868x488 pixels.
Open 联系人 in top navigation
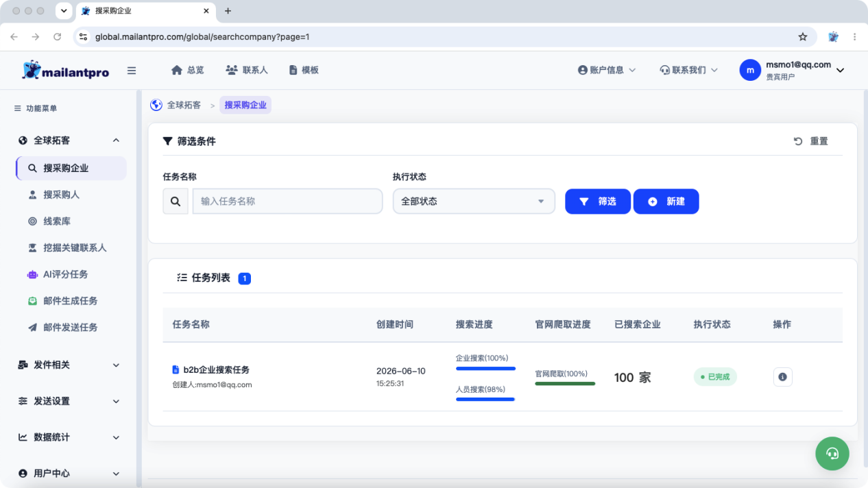pyautogui.click(x=247, y=70)
